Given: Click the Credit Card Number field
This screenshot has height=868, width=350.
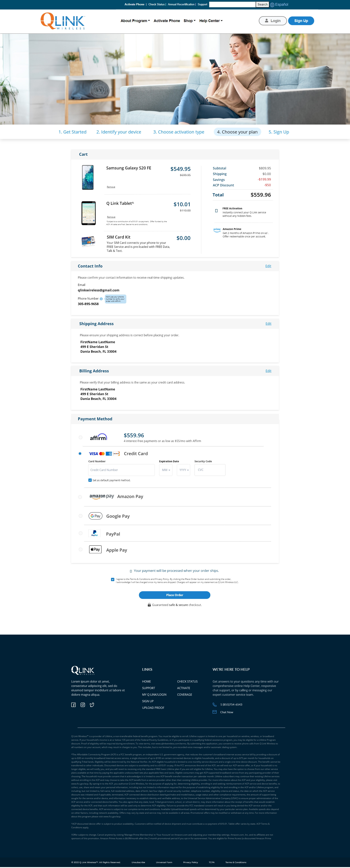Looking at the screenshot, I should (x=122, y=470).
